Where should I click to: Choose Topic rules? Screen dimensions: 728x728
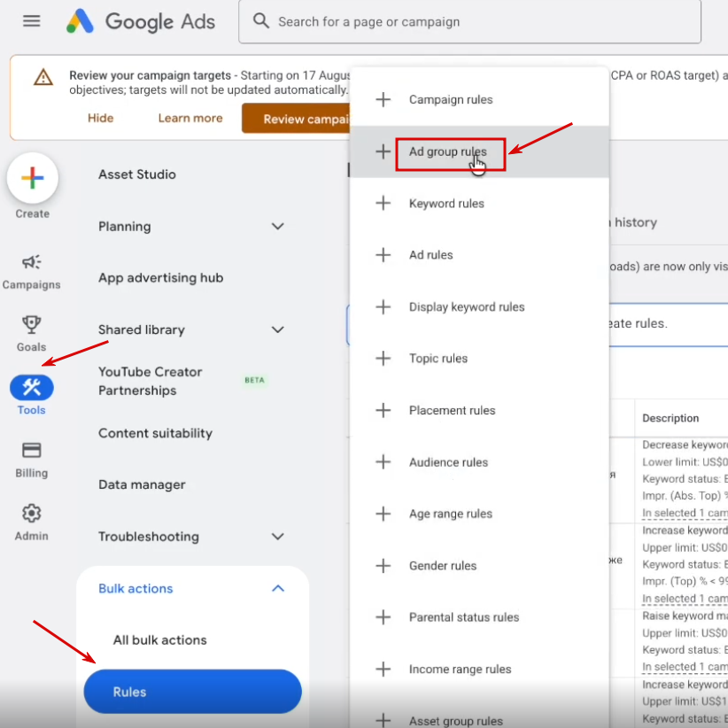pos(438,359)
